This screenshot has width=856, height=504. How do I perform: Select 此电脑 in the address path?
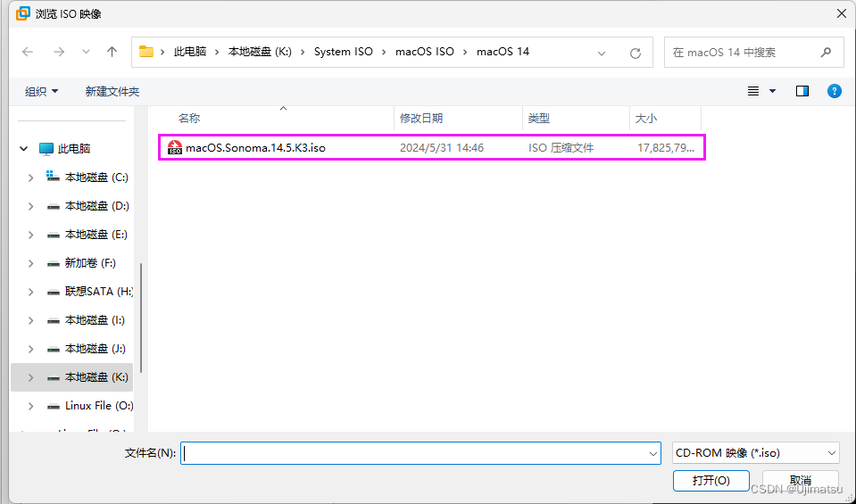point(190,52)
